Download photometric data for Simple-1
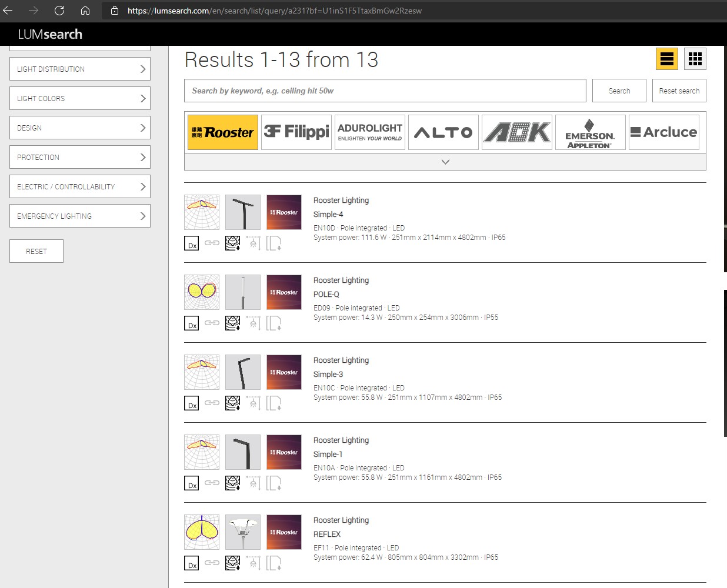The width and height of the screenshot is (727, 588). (x=233, y=483)
